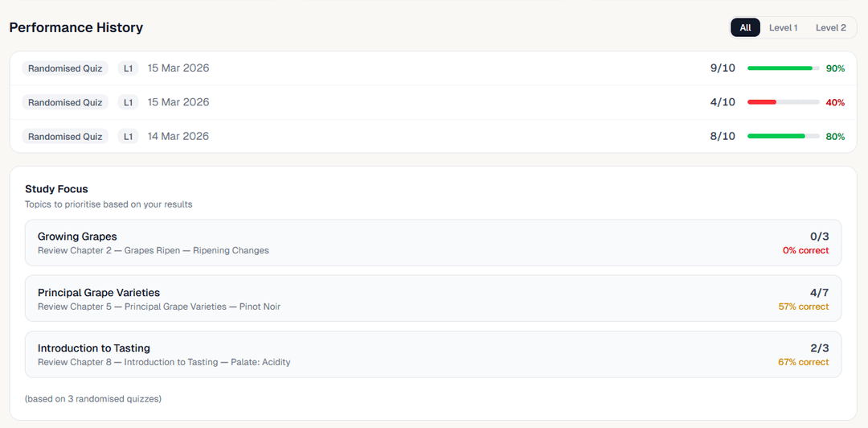Click the L1 badge on the 40% quiz

[128, 102]
